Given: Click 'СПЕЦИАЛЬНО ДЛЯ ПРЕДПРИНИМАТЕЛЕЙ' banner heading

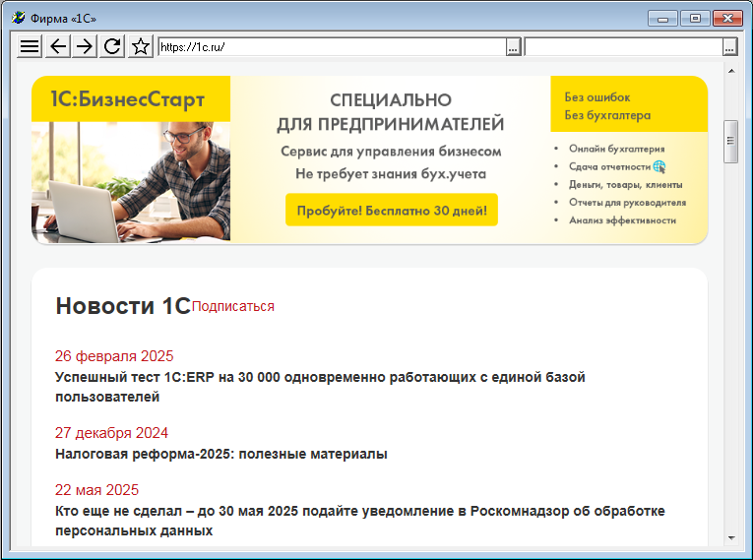Looking at the screenshot, I should 391,112.
